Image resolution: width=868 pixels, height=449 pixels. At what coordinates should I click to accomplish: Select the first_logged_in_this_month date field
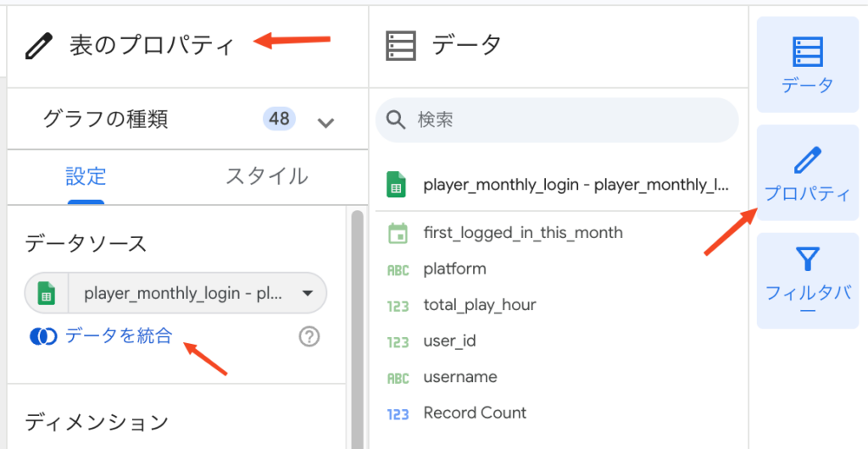(x=522, y=233)
